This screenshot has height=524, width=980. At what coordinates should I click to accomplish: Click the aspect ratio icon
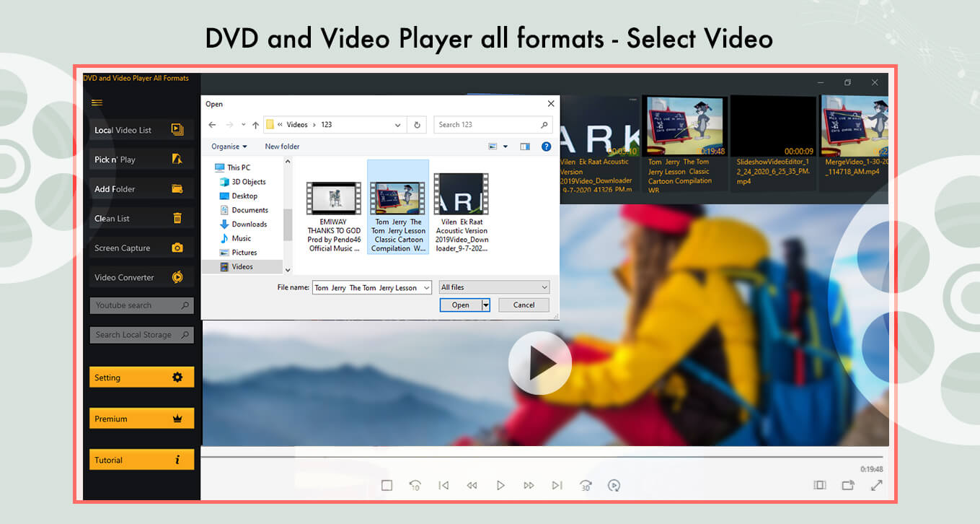(x=820, y=486)
